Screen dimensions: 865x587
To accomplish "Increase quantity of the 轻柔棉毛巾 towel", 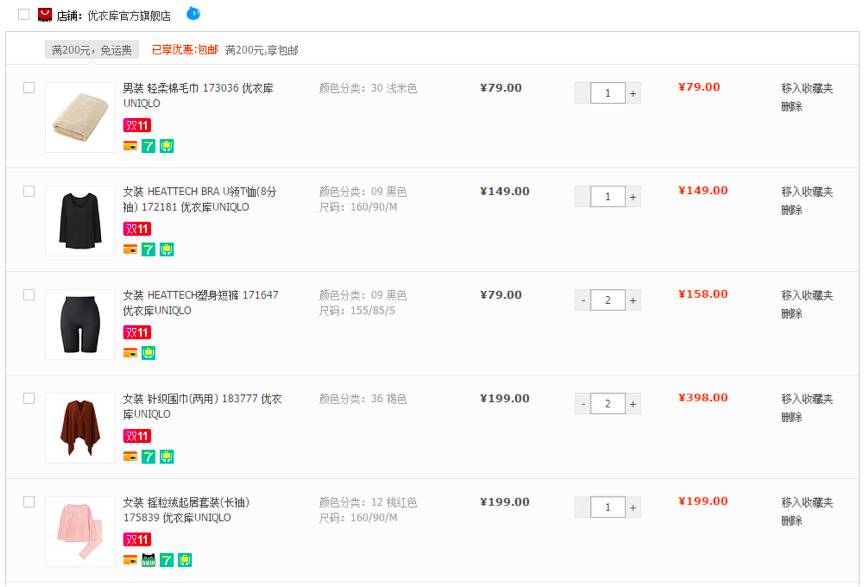I will tap(633, 93).
